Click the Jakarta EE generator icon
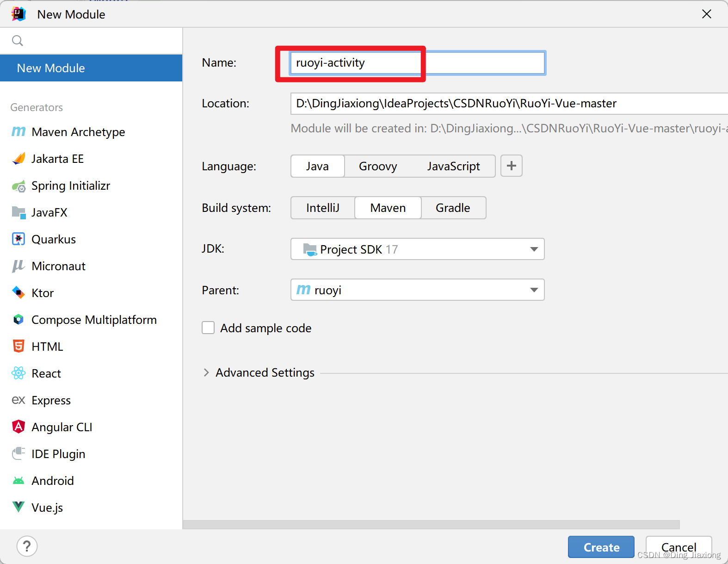 pos(19,159)
